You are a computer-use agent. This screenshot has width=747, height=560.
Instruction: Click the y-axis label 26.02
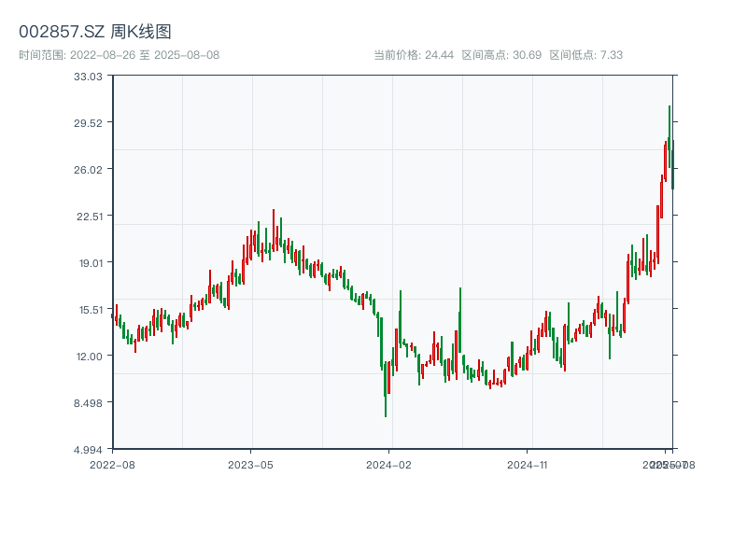pyautogui.click(x=88, y=170)
